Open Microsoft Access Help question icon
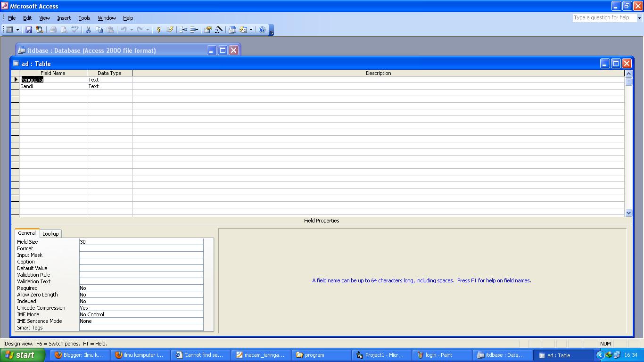The width and height of the screenshot is (644, 362). click(262, 30)
